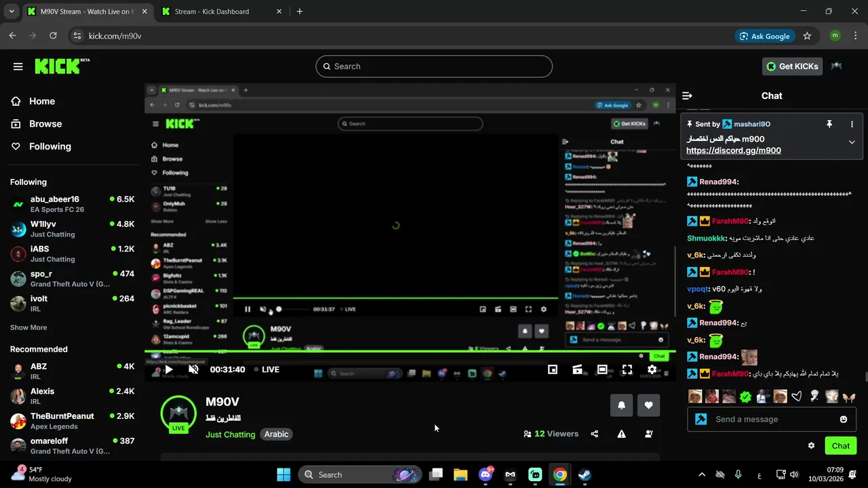Share the M90V stream
Screen dimensions: 868x488
(x=595, y=434)
